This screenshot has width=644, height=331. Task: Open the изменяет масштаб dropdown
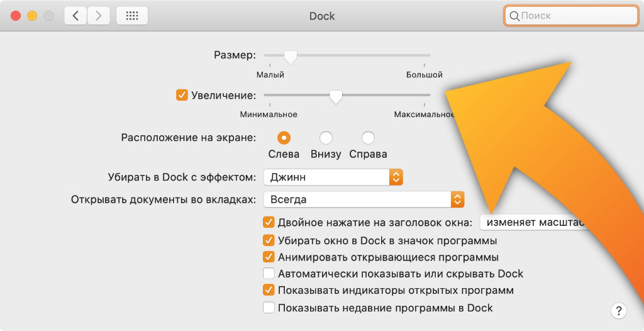click(535, 223)
